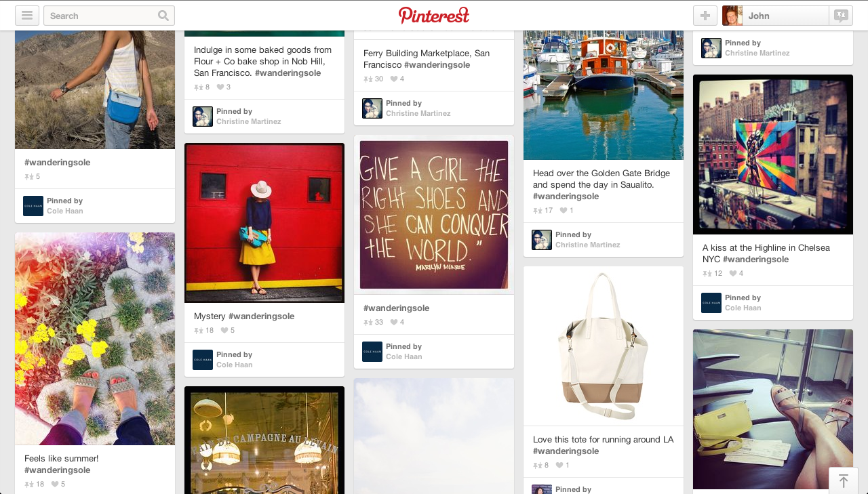Click Cole Haan avatar under Mystery pin
The height and width of the screenshot is (494, 868).
click(203, 360)
